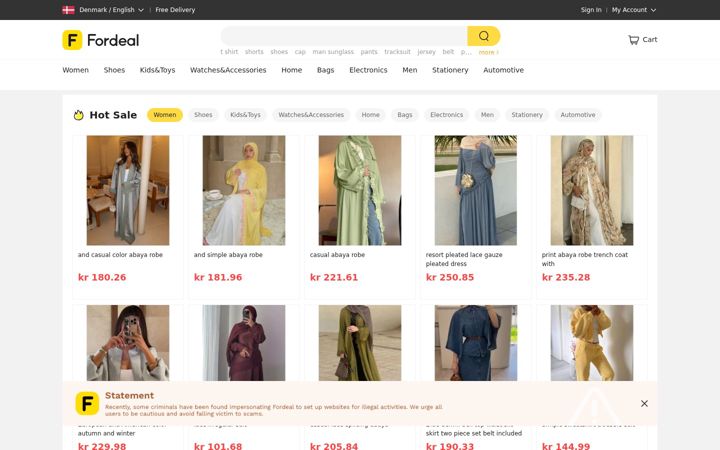Image resolution: width=720 pixels, height=450 pixels.
Task: Open the Automotive menu in main navigation
Action: pos(503,70)
